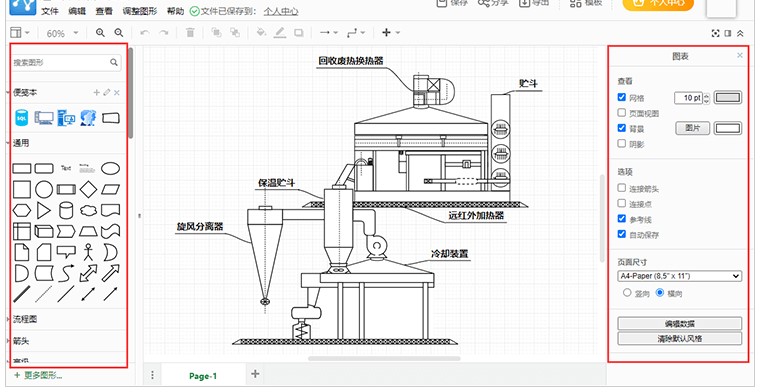The image size is (764, 392).
Task: Select the triangle shape in General
Action: tap(44, 210)
